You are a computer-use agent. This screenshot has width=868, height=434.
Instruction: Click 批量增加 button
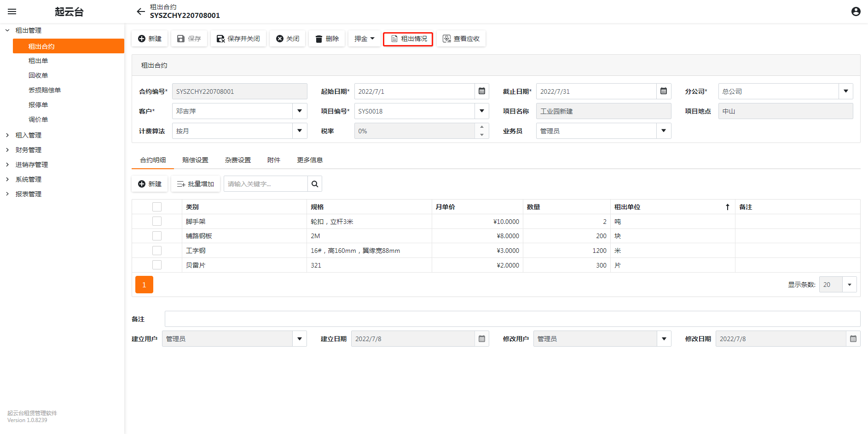(196, 184)
